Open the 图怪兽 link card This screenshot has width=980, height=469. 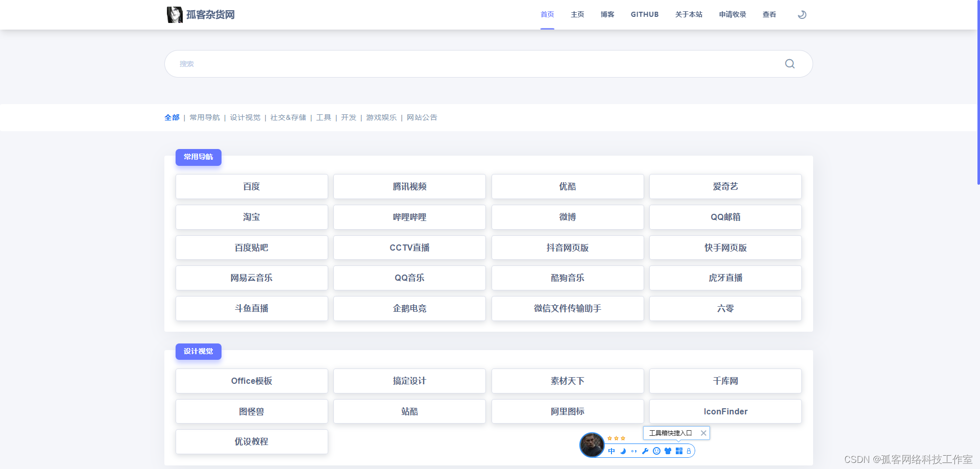(x=252, y=411)
